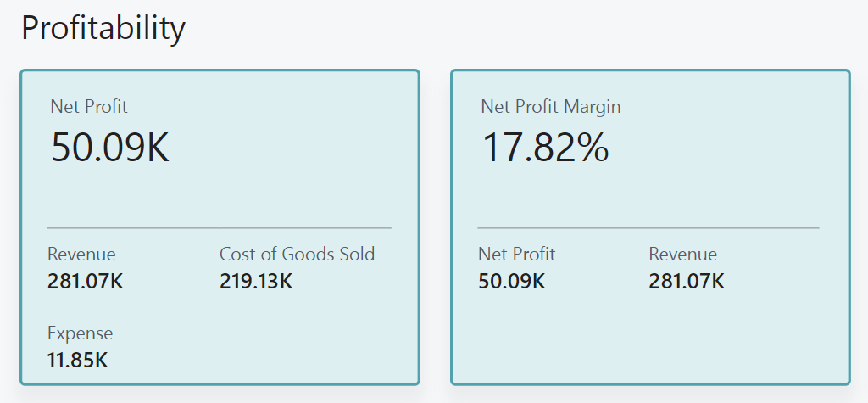The width and height of the screenshot is (868, 403).
Task: Click Revenue label in the Margin card
Action: pyautogui.click(x=682, y=254)
